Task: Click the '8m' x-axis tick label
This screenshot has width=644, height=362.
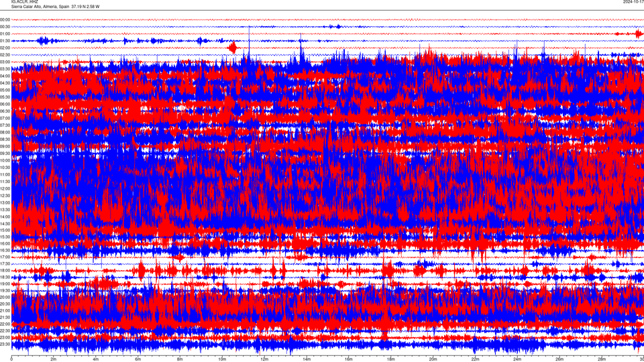Action: point(180,359)
